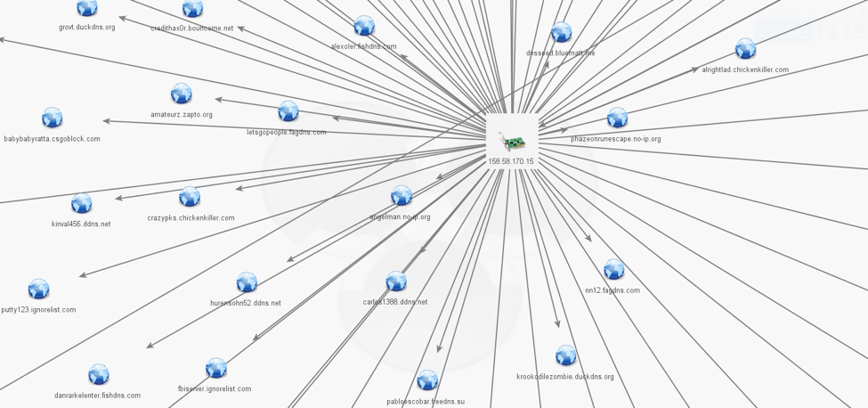868x408 pixels.
Task: Click the crazypks.chickenkiller.com label
Action: click(191, 218)
